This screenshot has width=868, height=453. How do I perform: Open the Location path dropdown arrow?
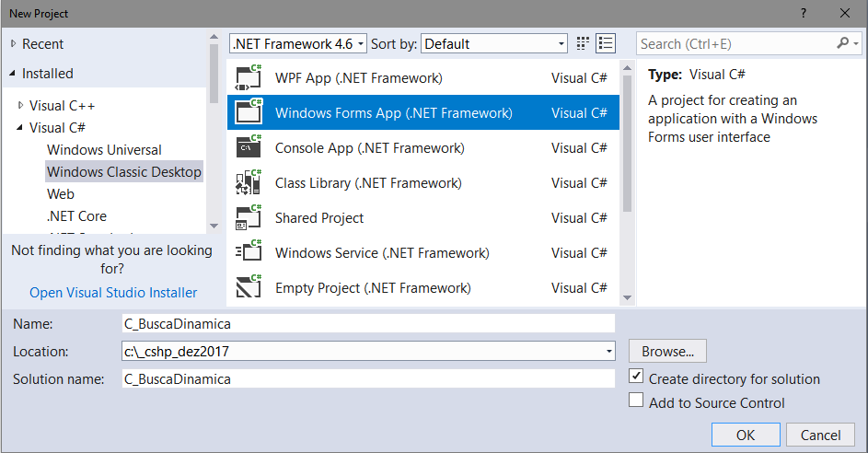click(x=609, y=351)
